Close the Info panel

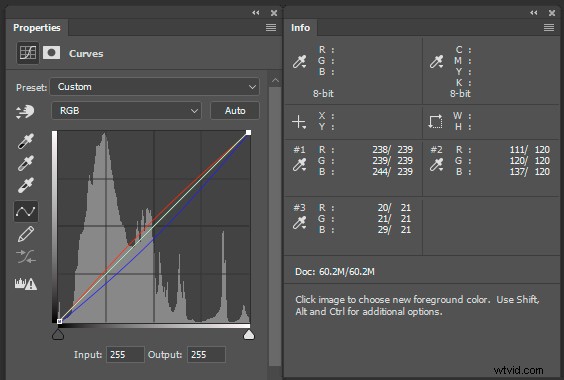(552, 13)
